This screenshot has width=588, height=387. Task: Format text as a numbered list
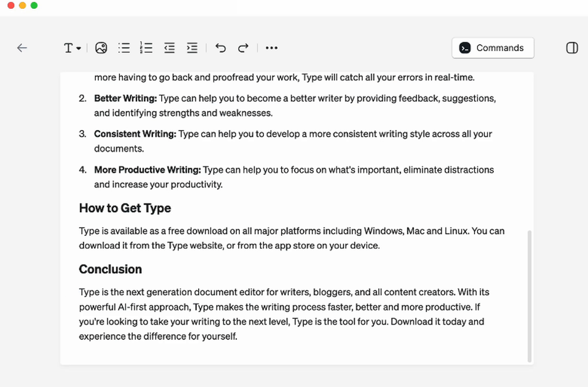(146, 48)
